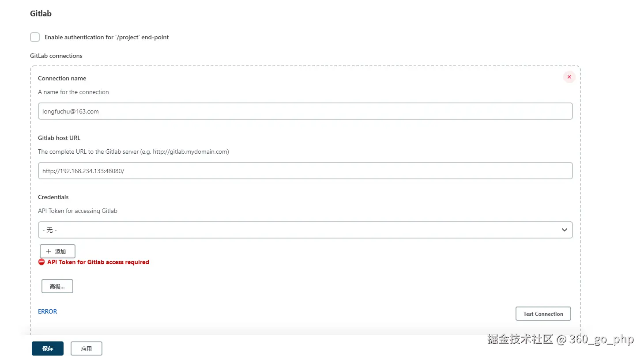The width and height of the screenshot is (644, 356).
Task: Click the plus icon on the 添加 button
Action: 49,251
